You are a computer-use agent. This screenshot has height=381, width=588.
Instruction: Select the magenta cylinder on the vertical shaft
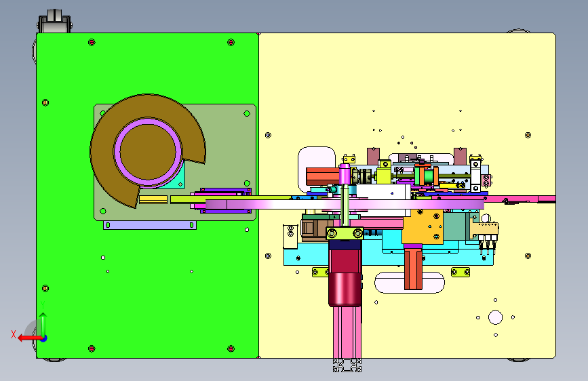(x=345, y=174)
